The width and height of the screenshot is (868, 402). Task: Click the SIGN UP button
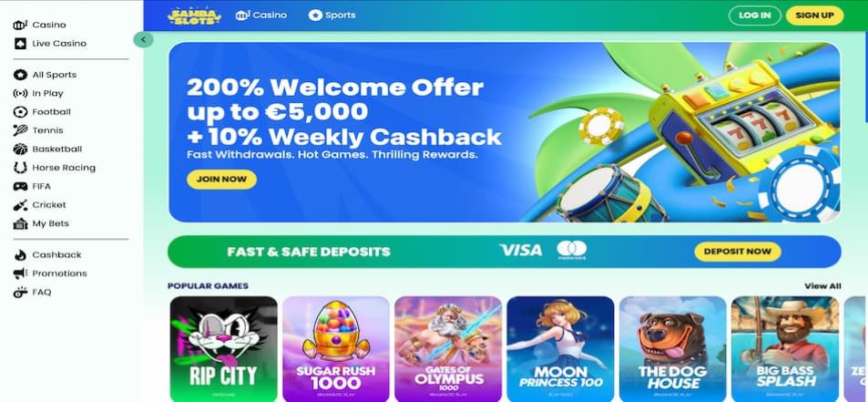[x=815, y=15]
